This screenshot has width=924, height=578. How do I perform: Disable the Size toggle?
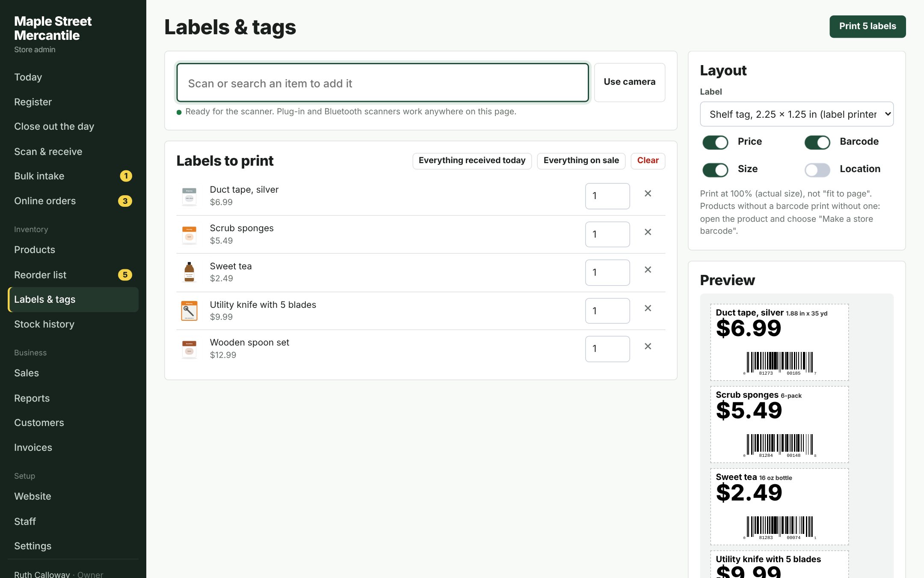tap(715, 170)
